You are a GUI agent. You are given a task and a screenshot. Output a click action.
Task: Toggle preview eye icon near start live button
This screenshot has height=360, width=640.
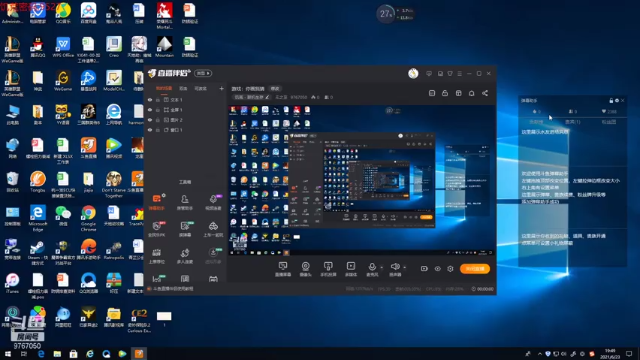[x=438, y=269]
